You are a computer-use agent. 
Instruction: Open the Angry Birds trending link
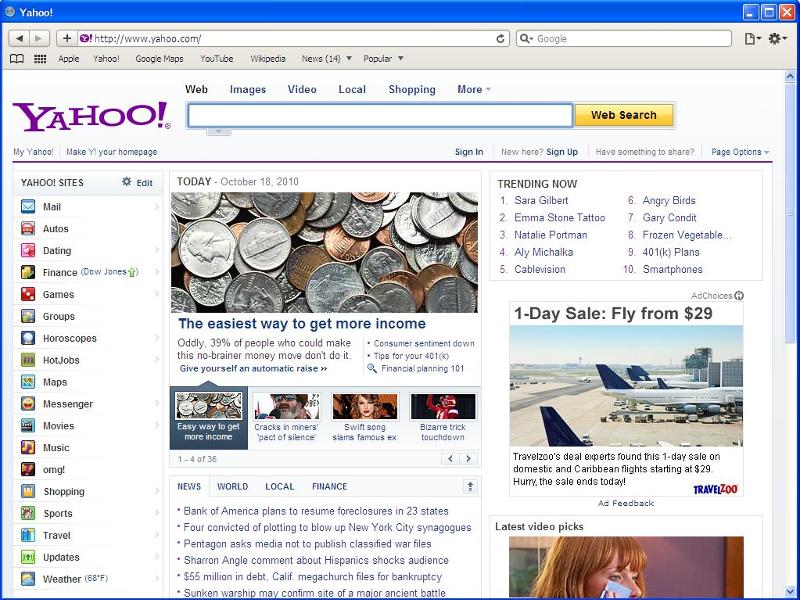click(669, 201)
